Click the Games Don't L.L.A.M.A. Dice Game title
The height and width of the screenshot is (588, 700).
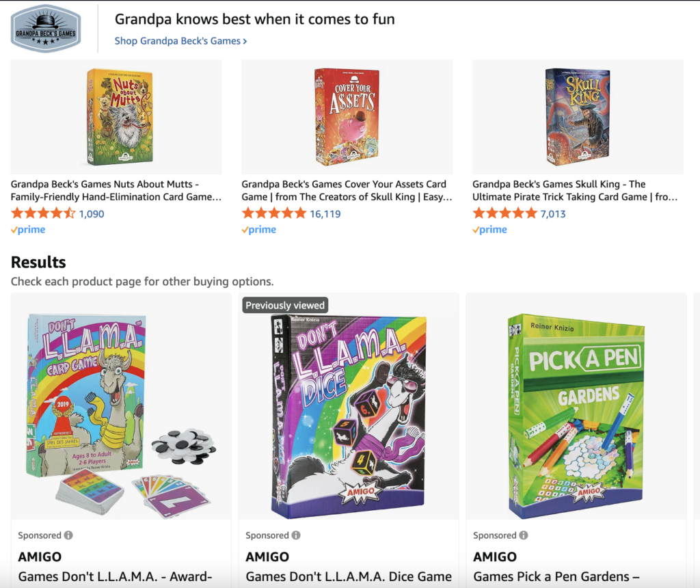point(349,576)
